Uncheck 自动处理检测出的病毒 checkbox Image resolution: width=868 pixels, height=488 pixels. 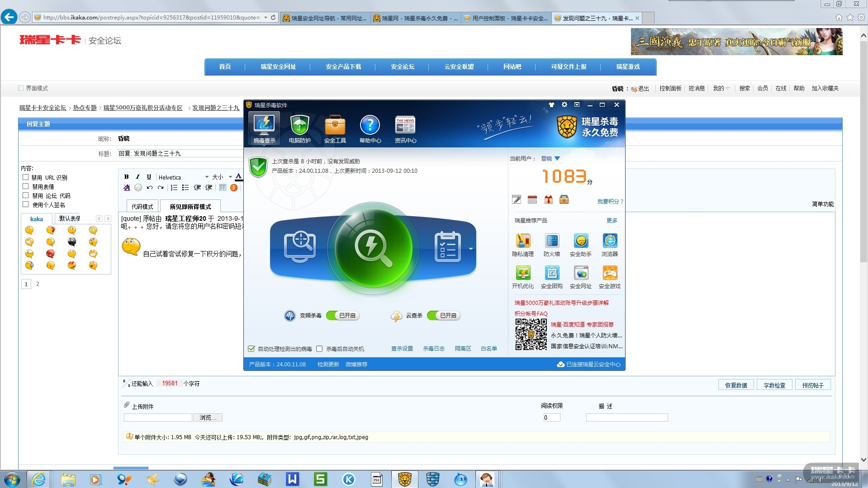tap(251, 349)
